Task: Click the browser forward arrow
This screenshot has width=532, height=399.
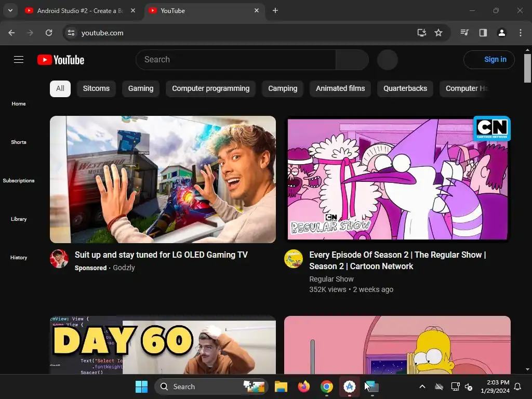Action: pyautogui.click(x=30, y=33)
